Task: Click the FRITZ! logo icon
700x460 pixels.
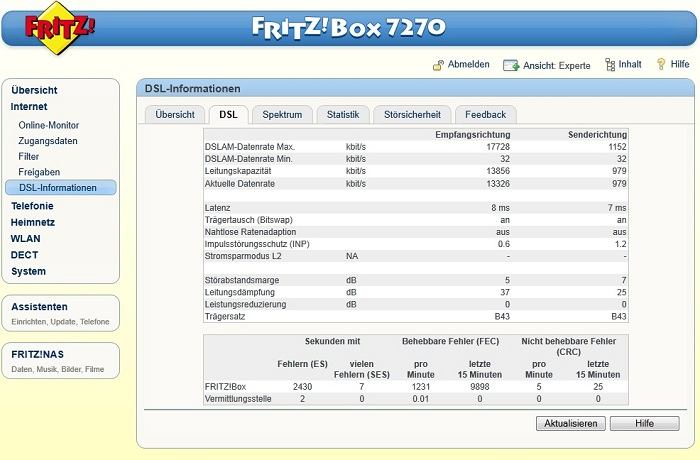Action: click(59, 28)
